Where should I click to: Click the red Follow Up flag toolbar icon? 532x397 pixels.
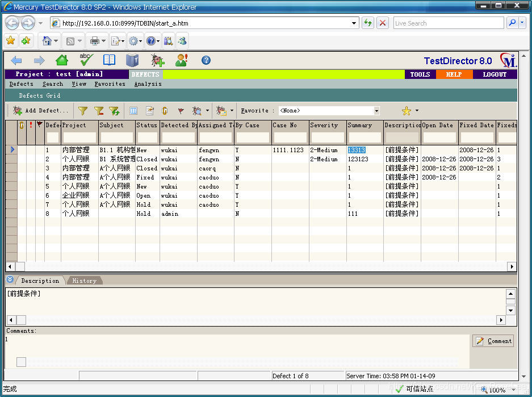coord(181,111)
